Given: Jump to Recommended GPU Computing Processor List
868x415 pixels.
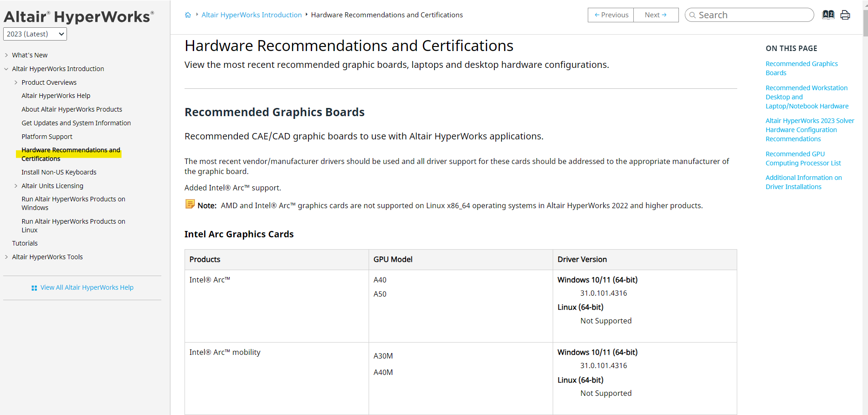Looking at the screenshot, I should click(803, 159).
